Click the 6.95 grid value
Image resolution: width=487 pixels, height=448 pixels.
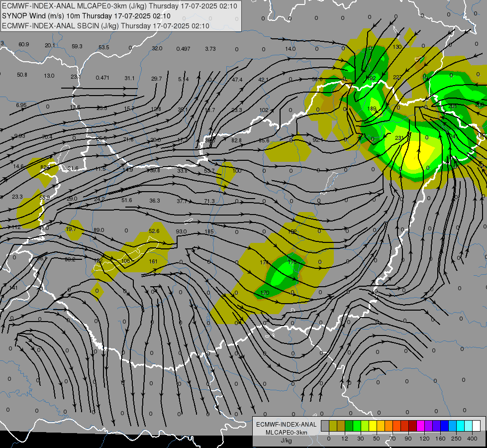click(x=21, y=106)
